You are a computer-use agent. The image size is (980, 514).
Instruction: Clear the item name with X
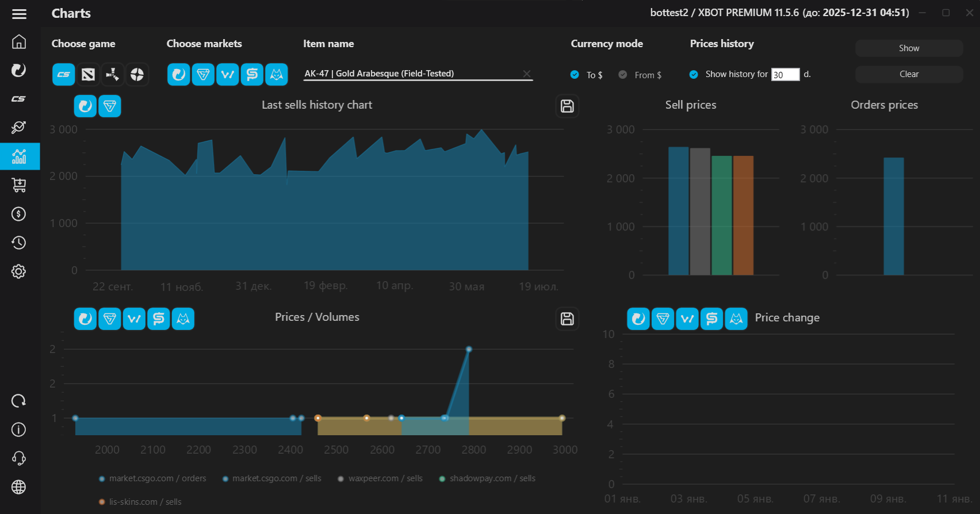point(526,74)
